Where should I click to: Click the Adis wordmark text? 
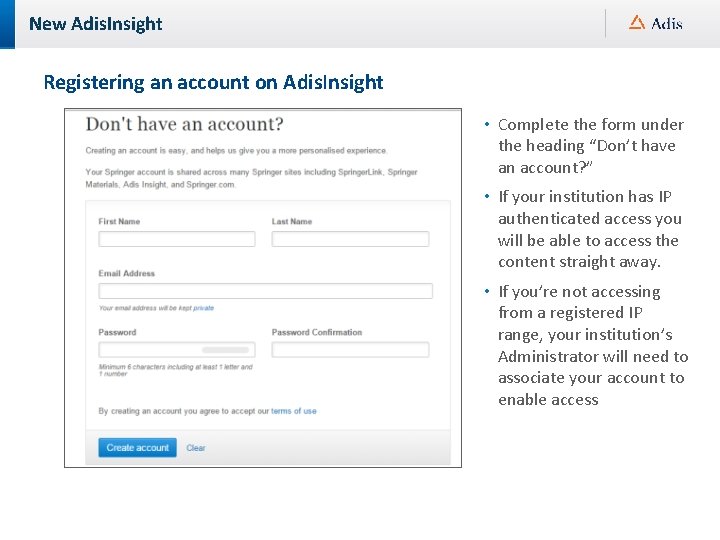coord(667,23)
